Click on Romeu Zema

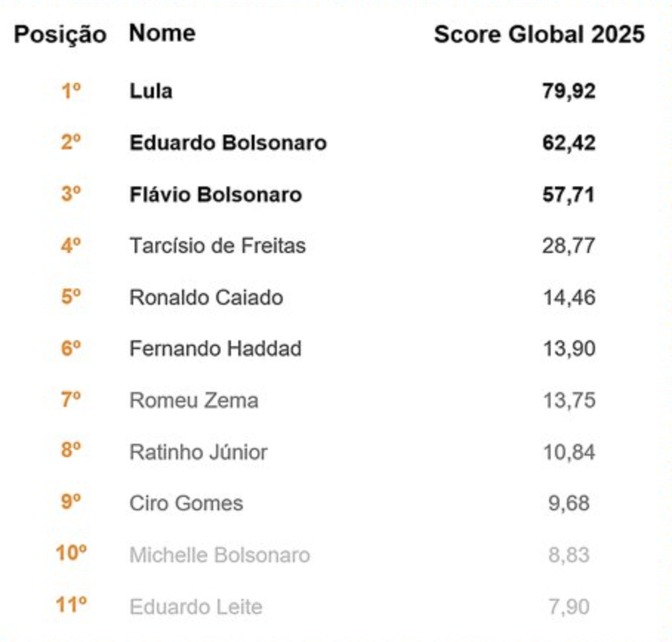194,400
